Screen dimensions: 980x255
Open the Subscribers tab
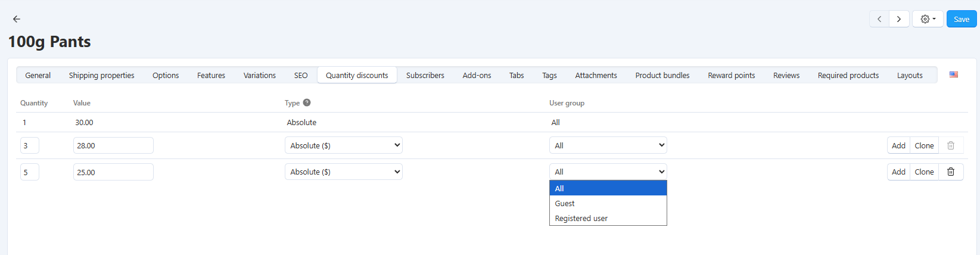pyautogui.click(x=425, y=75)
